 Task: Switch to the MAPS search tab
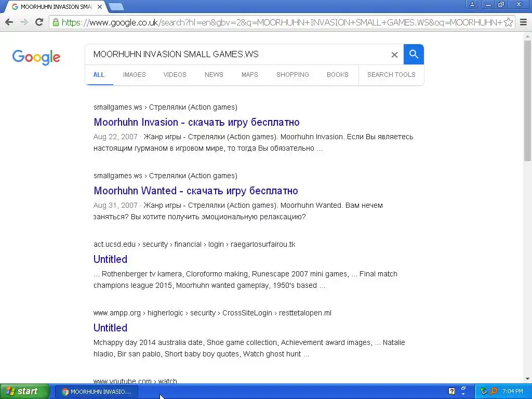[250, 75]
